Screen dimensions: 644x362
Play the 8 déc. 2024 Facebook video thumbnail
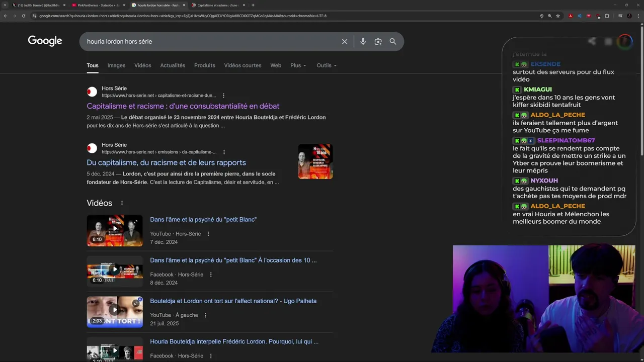tap(115, 271)
